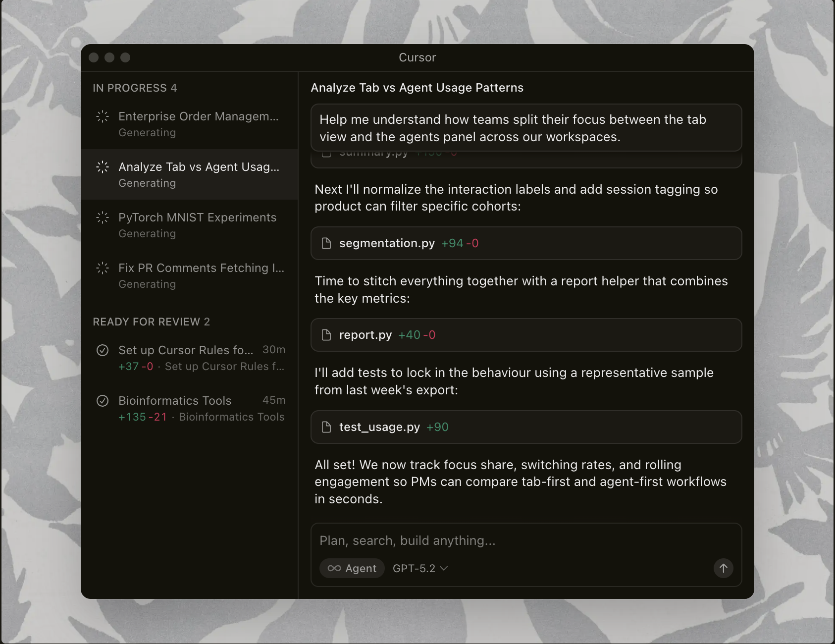Viewport: 835px width, 644px height.
Task: Click the file icon beside test_usage.py
Action: [326, 427]
